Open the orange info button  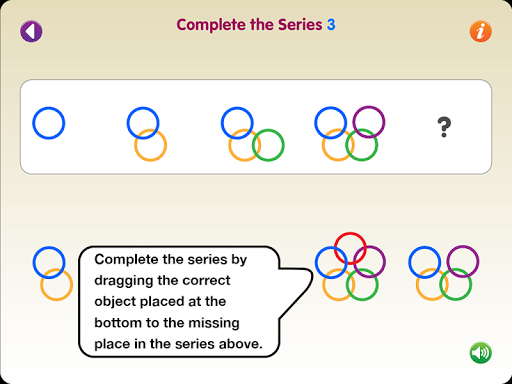[x=480, y=31]
